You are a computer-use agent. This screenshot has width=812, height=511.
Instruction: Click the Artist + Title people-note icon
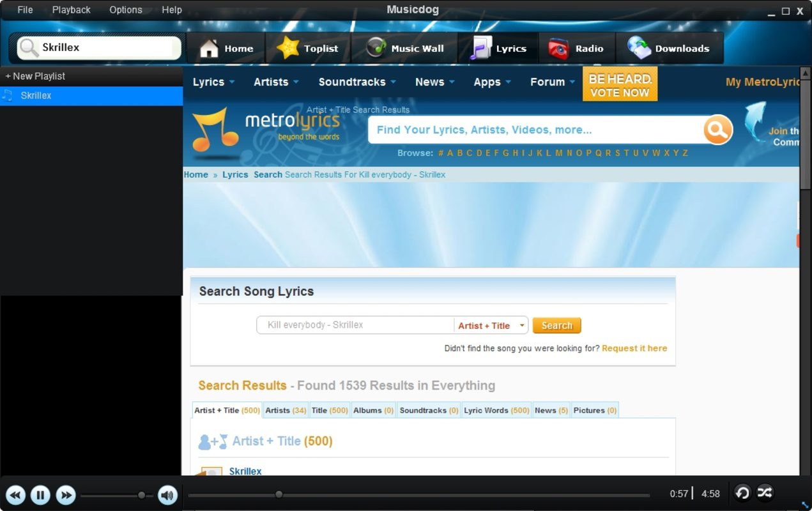tap(213, 441)
